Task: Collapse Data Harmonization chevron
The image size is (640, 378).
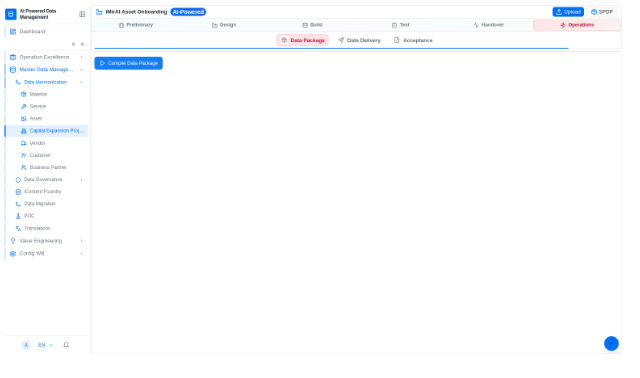Action: [x=82, y=82]
